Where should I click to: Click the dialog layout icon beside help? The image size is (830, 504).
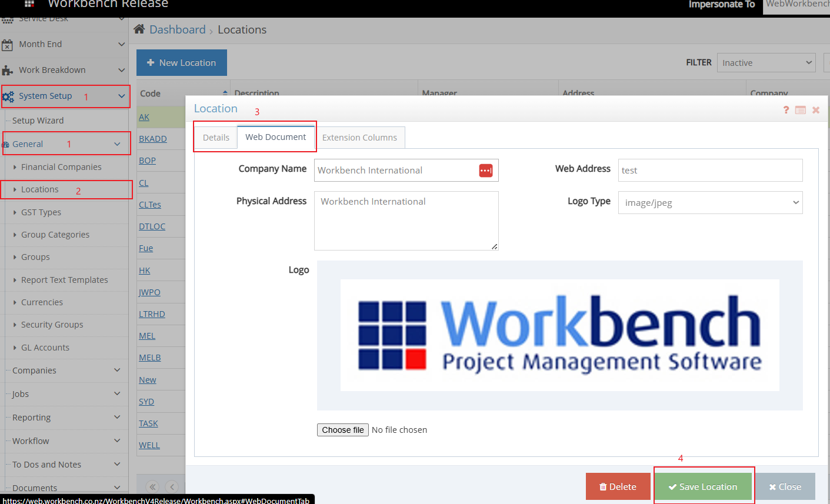click(x=801, y=110)
